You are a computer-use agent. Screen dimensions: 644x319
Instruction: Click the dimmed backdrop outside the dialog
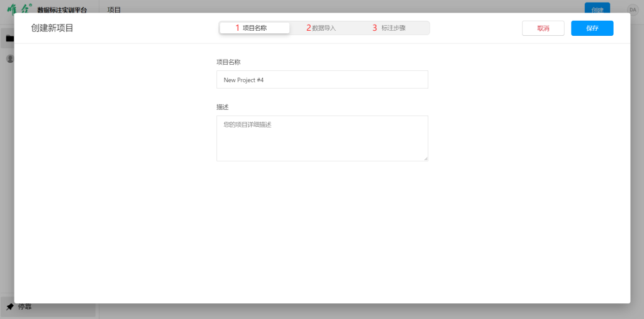pyautogui.click(x=377, y=312)
